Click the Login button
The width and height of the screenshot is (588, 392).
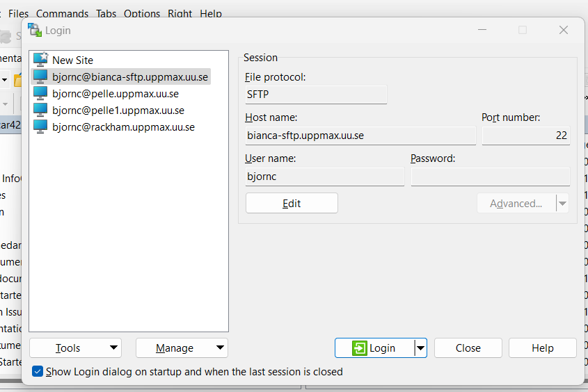point(374,348)
